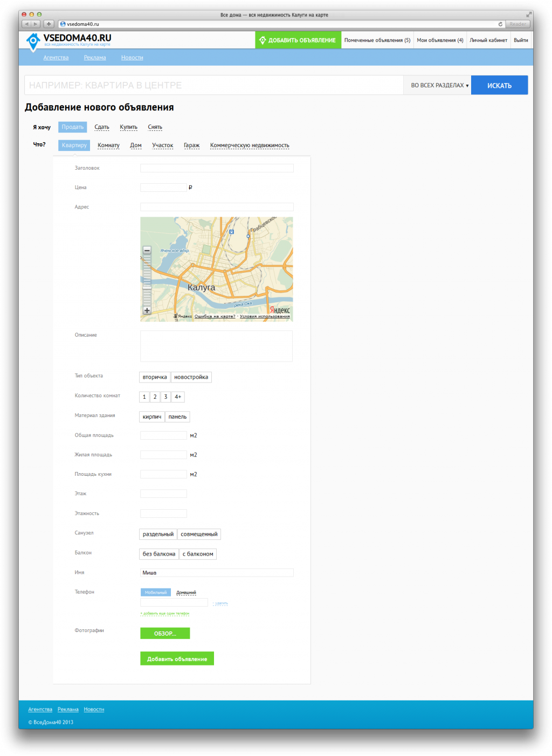Enter fullscreen with top-right arrows icon
This screenshot has width=552, height=756.
(529, 15)
